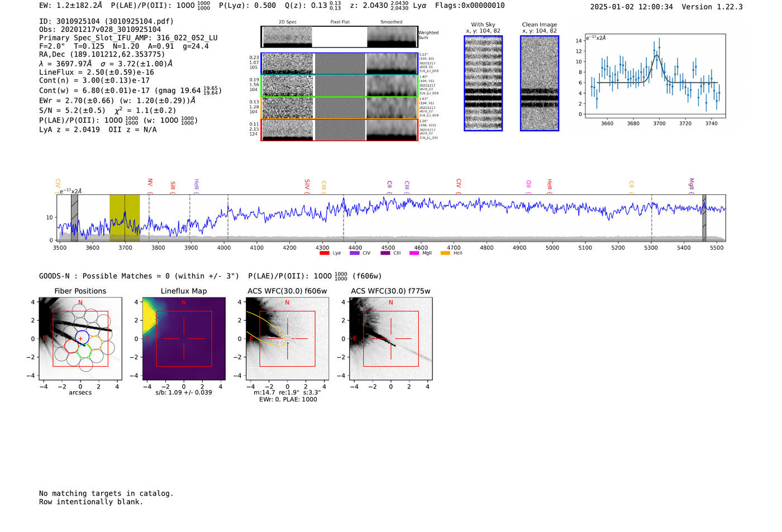Click the LineFlux = 2.50(±0.59)e-16 text
Viewport: 782px width, 532px height.
point(97,72)
